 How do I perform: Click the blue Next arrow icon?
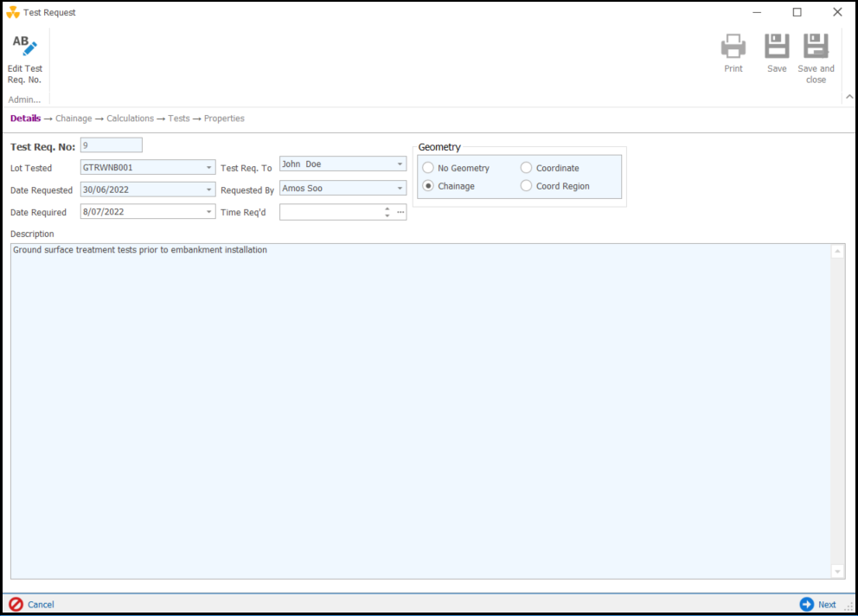tap(806, 605)
